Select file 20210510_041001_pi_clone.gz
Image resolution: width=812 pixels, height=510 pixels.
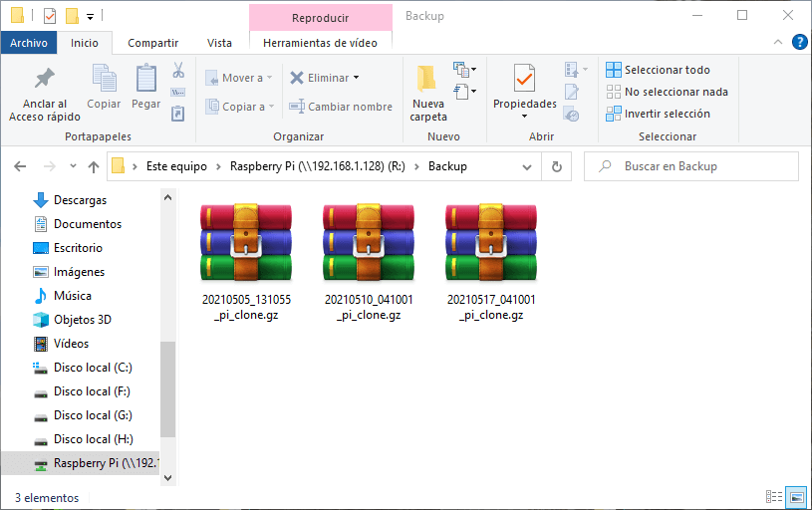pyautogui.click(x=369, y=261)
